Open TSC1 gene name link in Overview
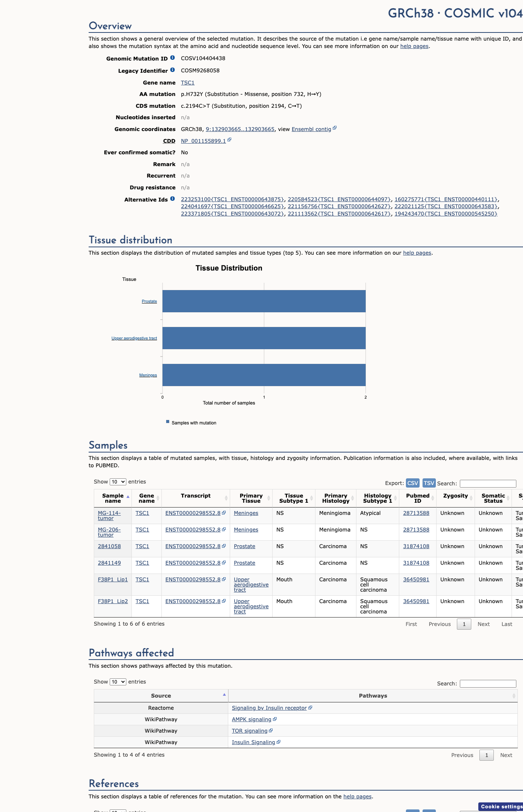This screenshot has height=812, width=523. [188, 83]
